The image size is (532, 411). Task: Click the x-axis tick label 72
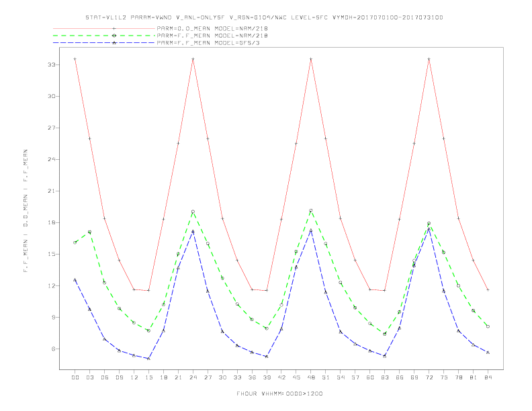tap(429, 377)
